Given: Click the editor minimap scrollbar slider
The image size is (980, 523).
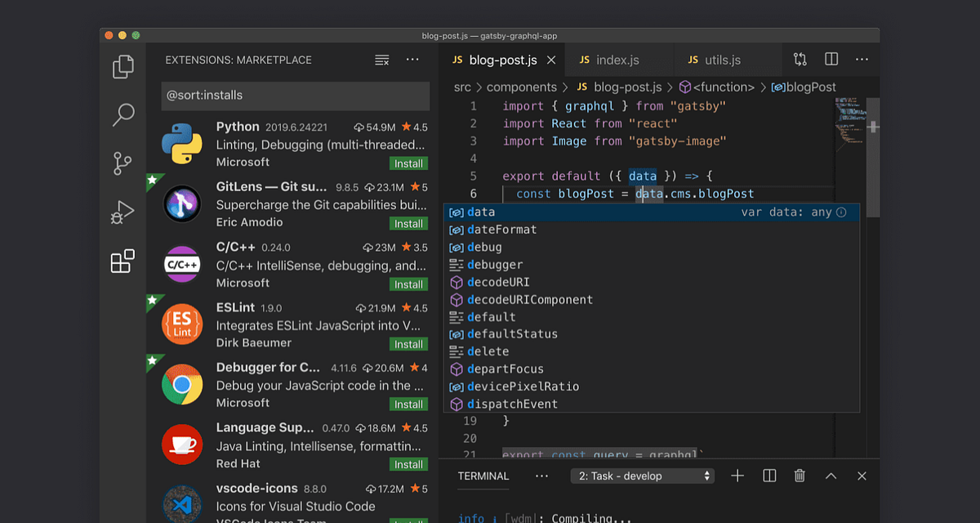Looking at the screenshot, I should click(x=873, y=157).
